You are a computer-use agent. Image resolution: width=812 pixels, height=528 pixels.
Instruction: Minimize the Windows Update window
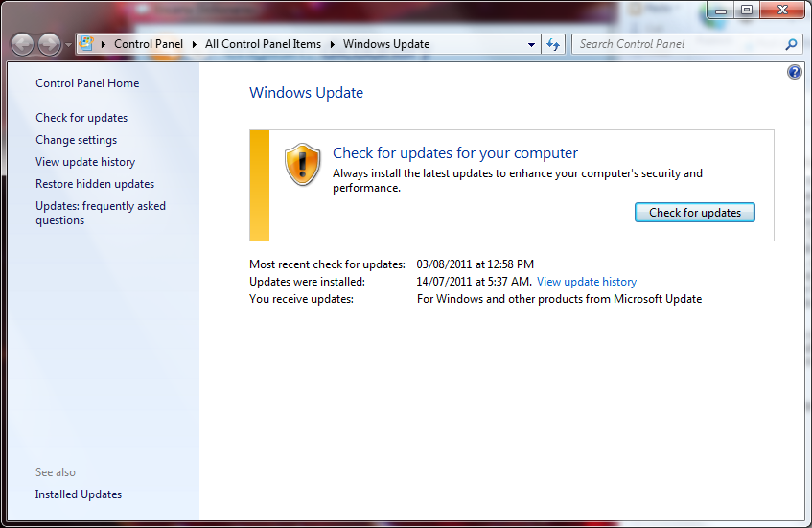click(721, 10)
